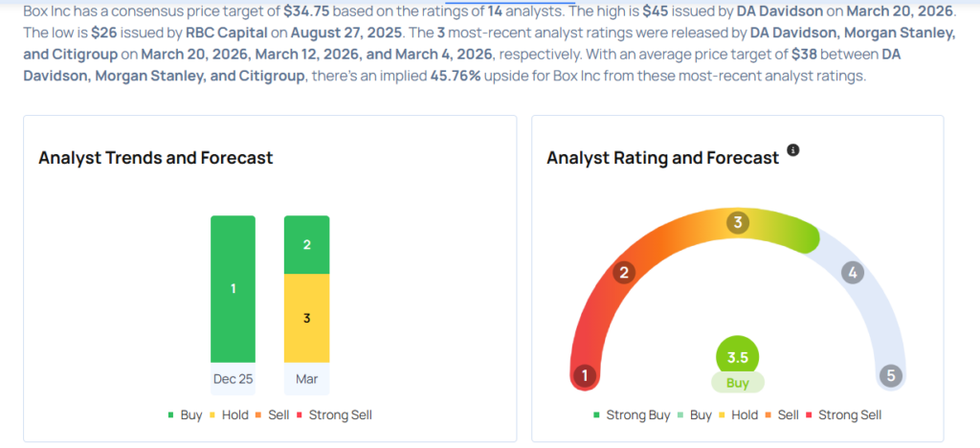The height and width of the screenshot is (448, 980).
Task: Click the green 3.5 rating circle
Action: coord(738,358)
